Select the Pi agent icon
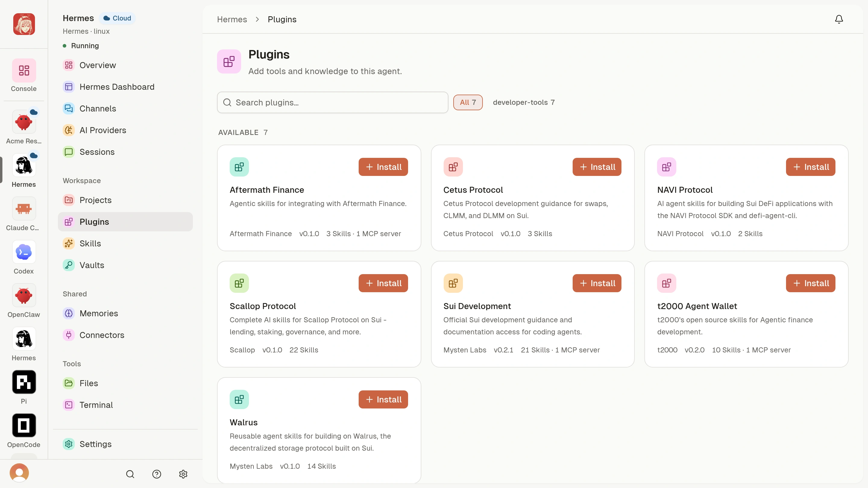Viewport: 868px width, 488px height. [24, 382]
